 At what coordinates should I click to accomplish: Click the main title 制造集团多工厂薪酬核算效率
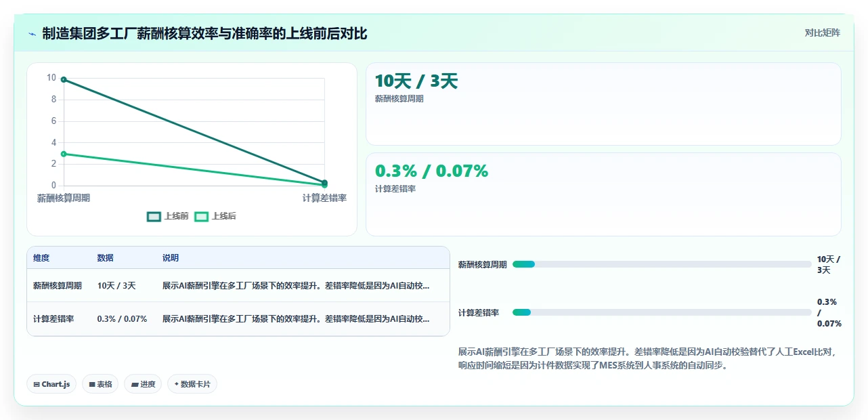pos(204,33)
